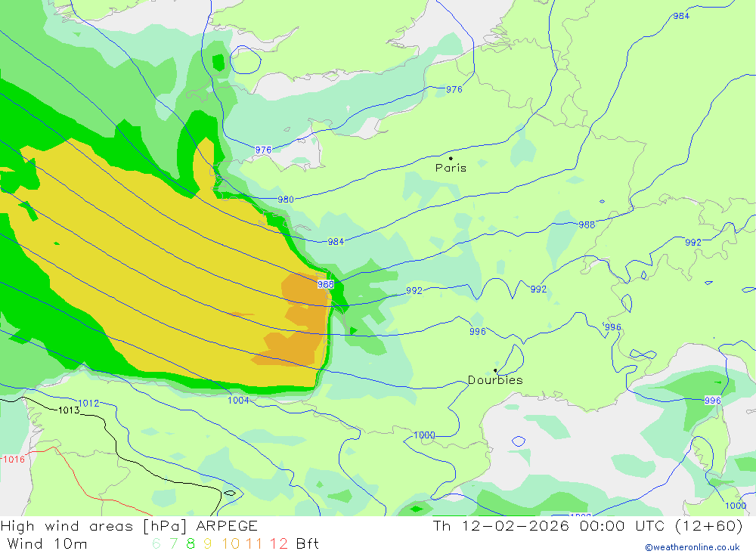Click the 'Wind 10m' legend label
This screenshot has height=554, width=756.
pyautogui.click(x=47, y=544)
